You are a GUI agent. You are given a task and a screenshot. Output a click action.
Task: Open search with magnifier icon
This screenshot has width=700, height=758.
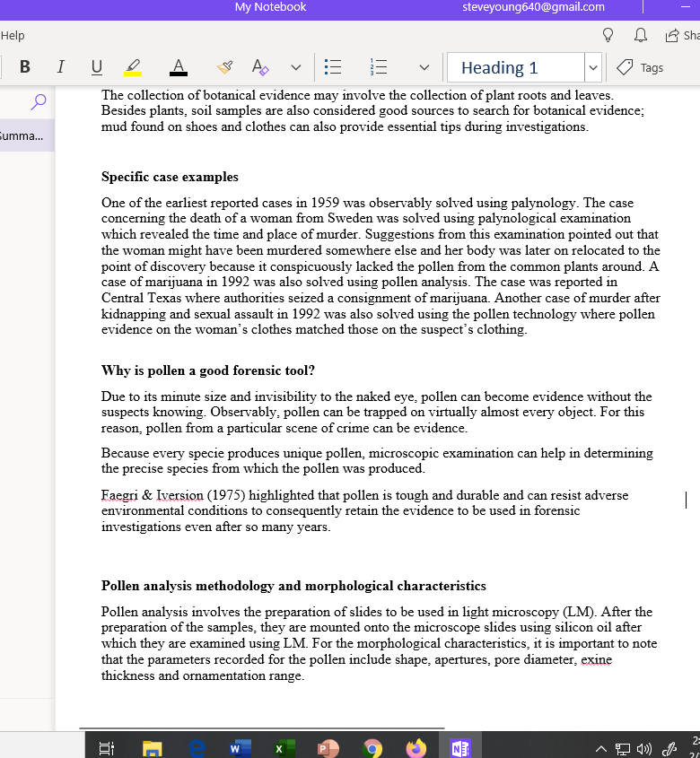[x=38, y=102]
